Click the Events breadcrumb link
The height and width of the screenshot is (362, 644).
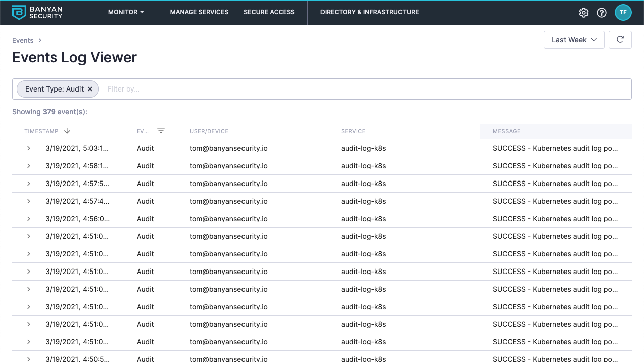click(x=23, y=40)
